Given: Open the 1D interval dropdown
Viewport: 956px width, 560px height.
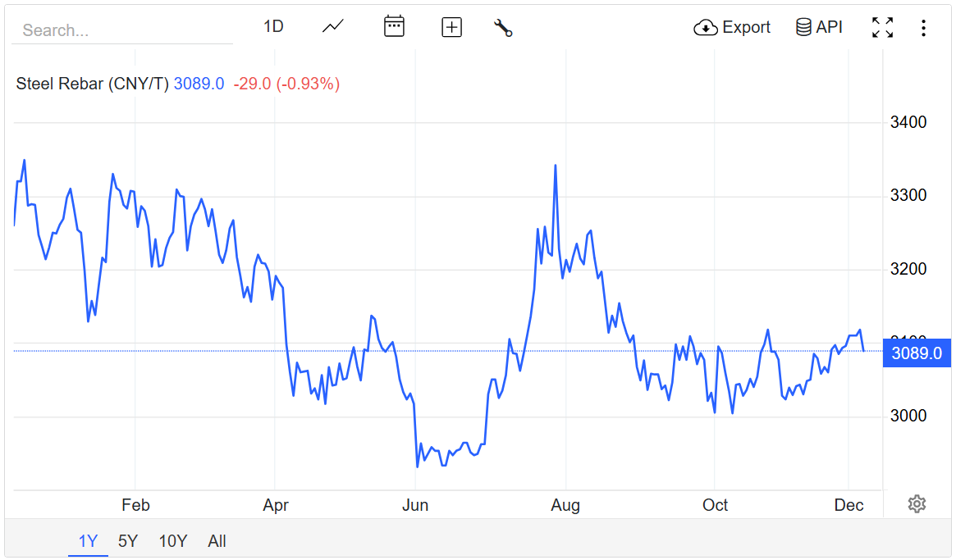Looking at the screenshot, I should [x=273, y=26].
